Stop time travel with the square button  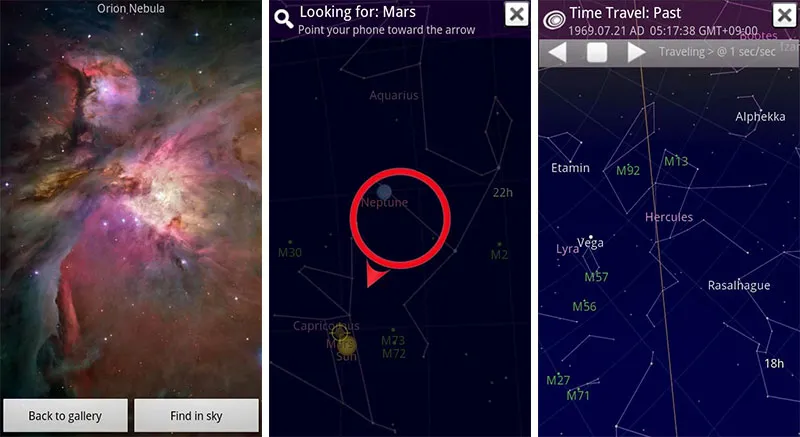[596, 52]
